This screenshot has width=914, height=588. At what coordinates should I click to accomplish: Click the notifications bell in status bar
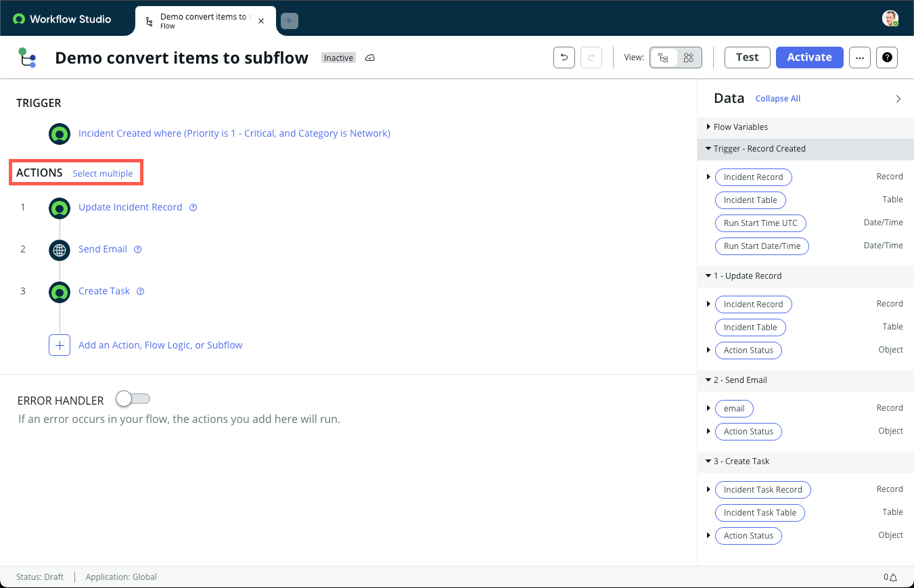pos(893,577)
